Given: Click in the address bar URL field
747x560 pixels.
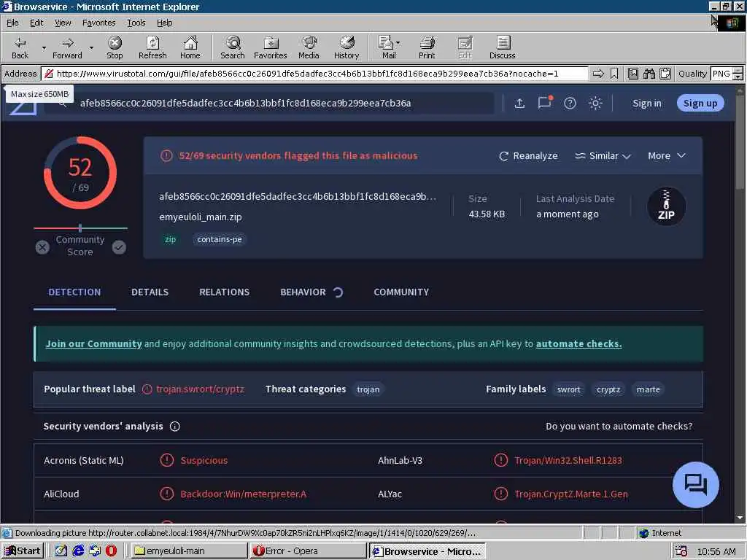Looking at the screenshot, I should pos(315,74).
